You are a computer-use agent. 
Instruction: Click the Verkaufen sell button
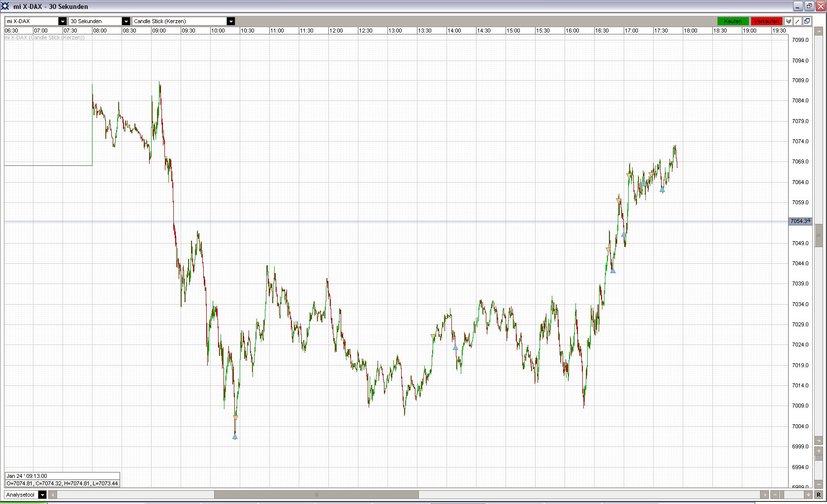tap(766, 21)
